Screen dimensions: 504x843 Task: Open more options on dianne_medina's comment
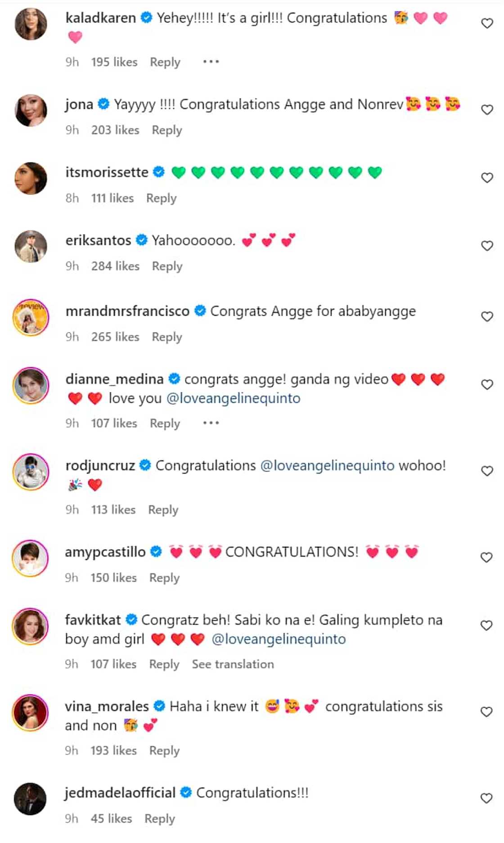[x=211, y=423]
